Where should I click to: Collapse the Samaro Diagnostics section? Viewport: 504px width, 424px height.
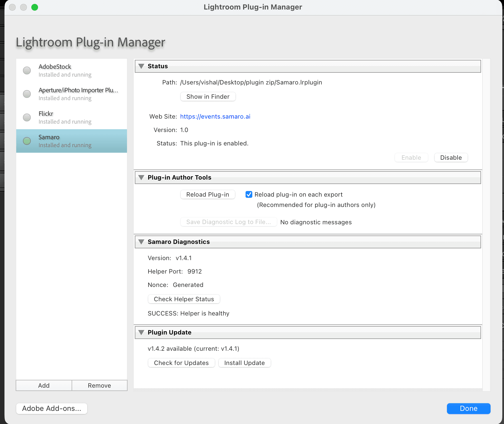click(141, 242)
